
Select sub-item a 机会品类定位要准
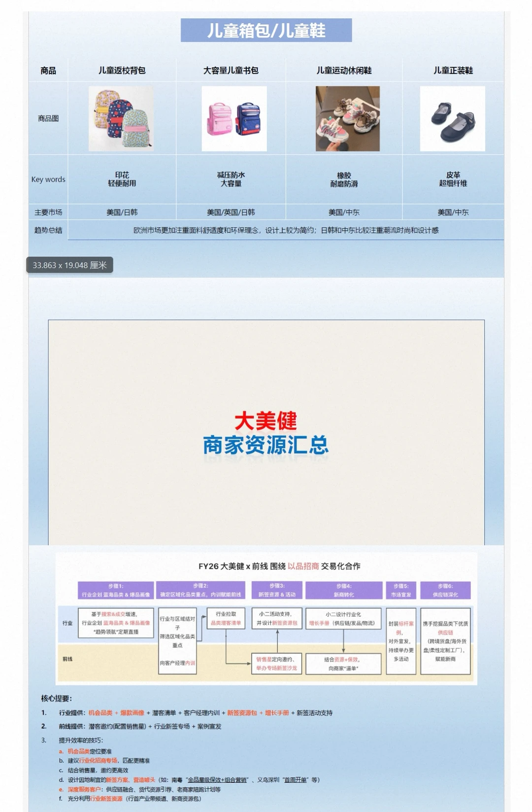coord(85,751)
